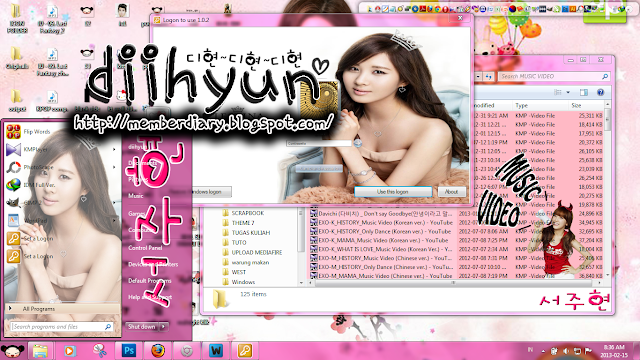Image resolution: width=640 pixels, height=360 pixels.
Task: Select EXO-K_MAMA_Music Video (Korean ver.) file
Action: [383, 240]
